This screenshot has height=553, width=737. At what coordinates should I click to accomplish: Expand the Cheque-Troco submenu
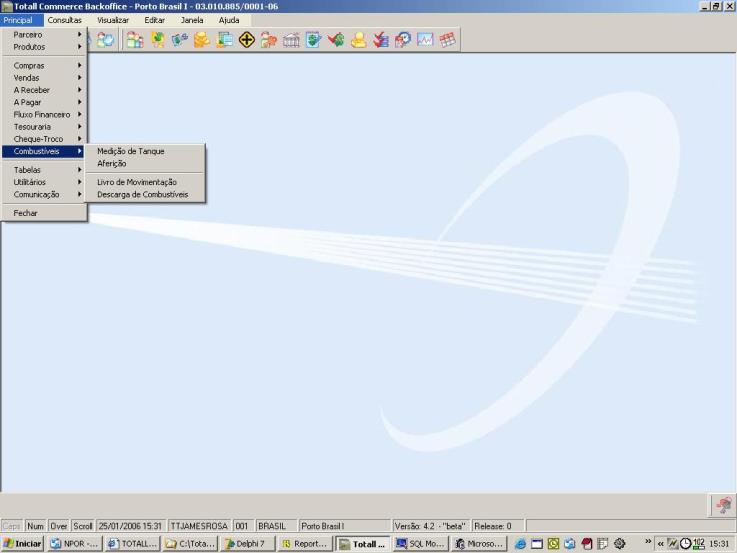tap(44, 139)
